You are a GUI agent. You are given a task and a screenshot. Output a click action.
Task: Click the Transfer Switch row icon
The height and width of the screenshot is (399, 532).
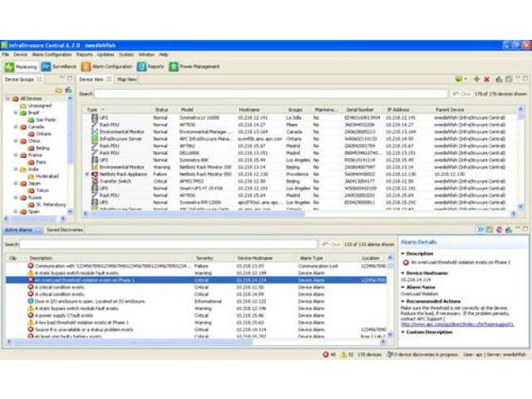pyautogui.click(x=95, y=181)
